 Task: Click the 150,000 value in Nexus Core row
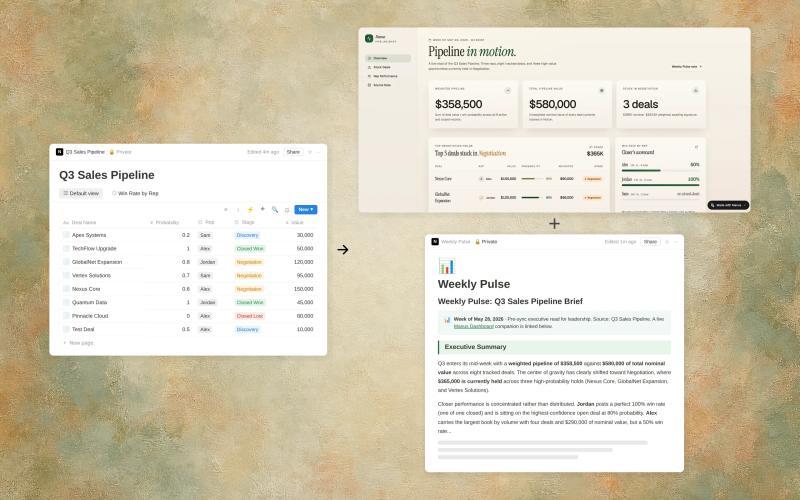[304, 289]
